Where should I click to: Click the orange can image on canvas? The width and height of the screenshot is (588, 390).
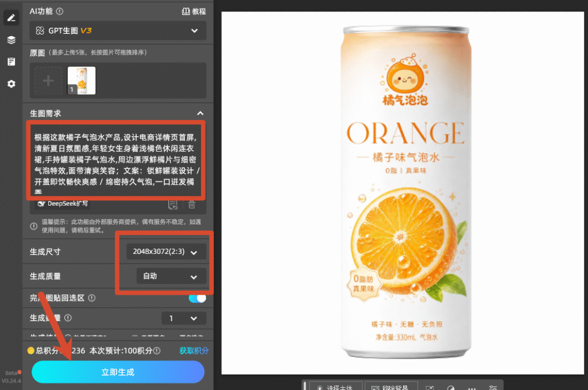click(x=406, y=193)
